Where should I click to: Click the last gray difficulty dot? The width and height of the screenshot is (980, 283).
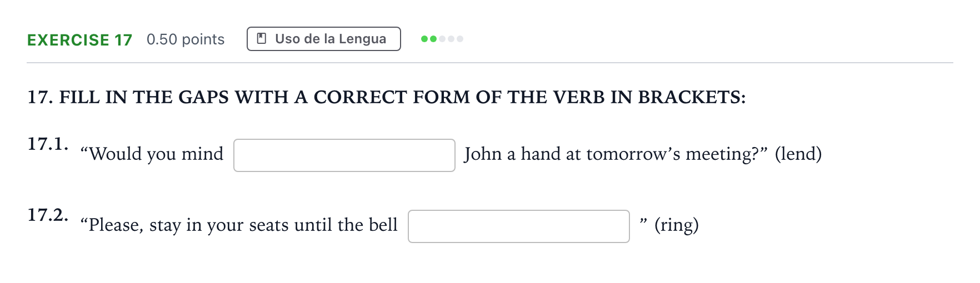(x=460, y=39)
